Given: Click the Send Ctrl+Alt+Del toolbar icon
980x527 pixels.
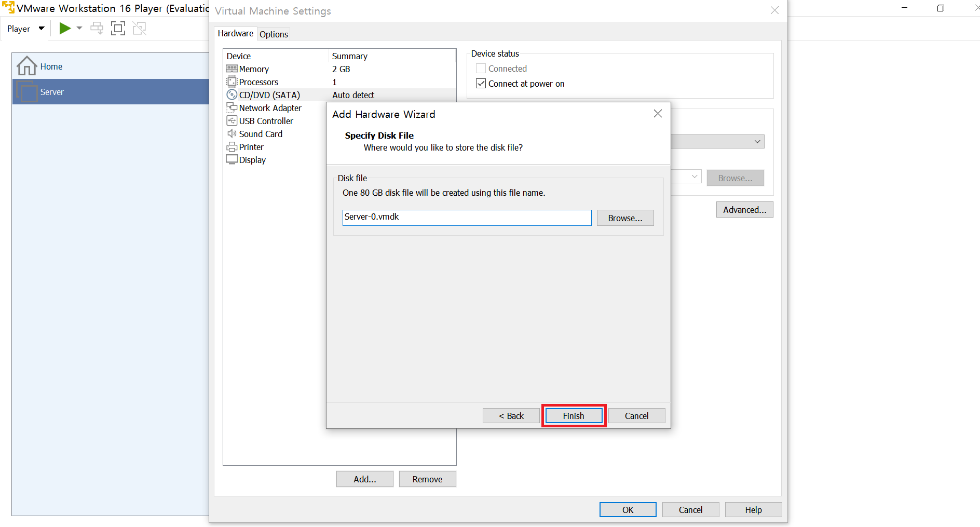Looking at the screenshot, I should 97,28.
